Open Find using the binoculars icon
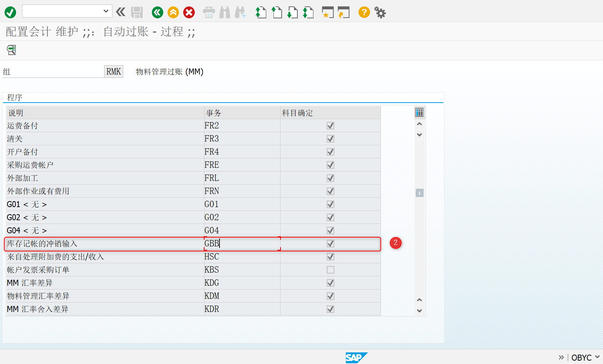The width and height of the screenshot is (603, 364). (224, 12)
